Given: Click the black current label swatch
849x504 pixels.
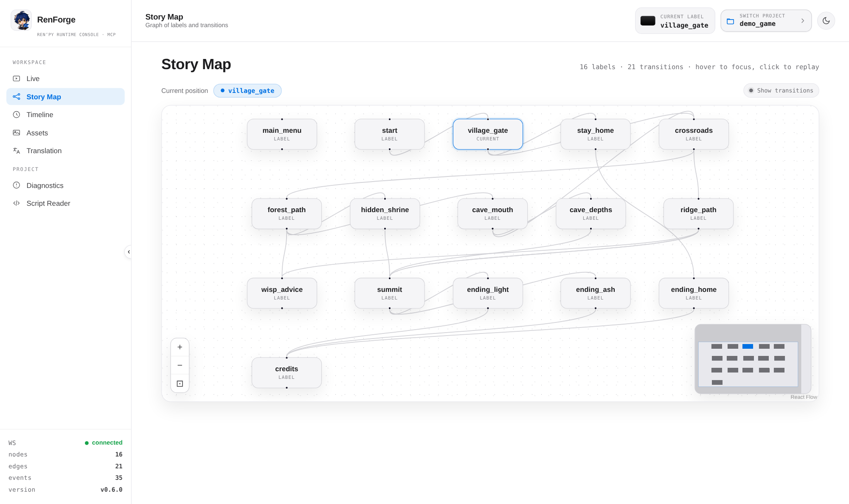Looking at the screenshot, I should pyautogui.click(x=648, y=21).
